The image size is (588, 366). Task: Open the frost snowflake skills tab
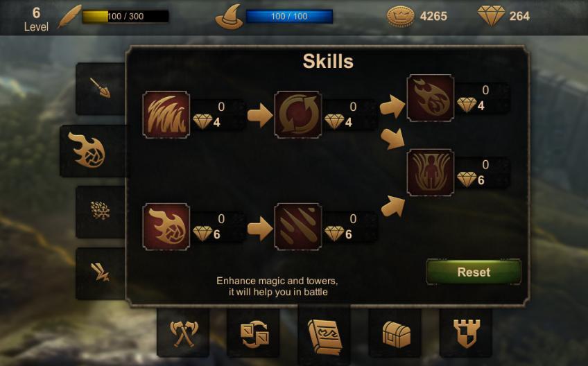101,211
